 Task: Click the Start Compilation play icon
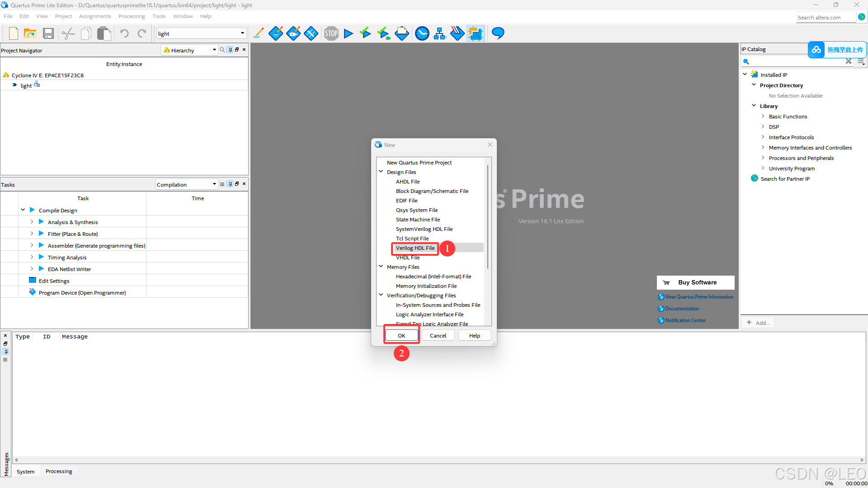(348, 33)
